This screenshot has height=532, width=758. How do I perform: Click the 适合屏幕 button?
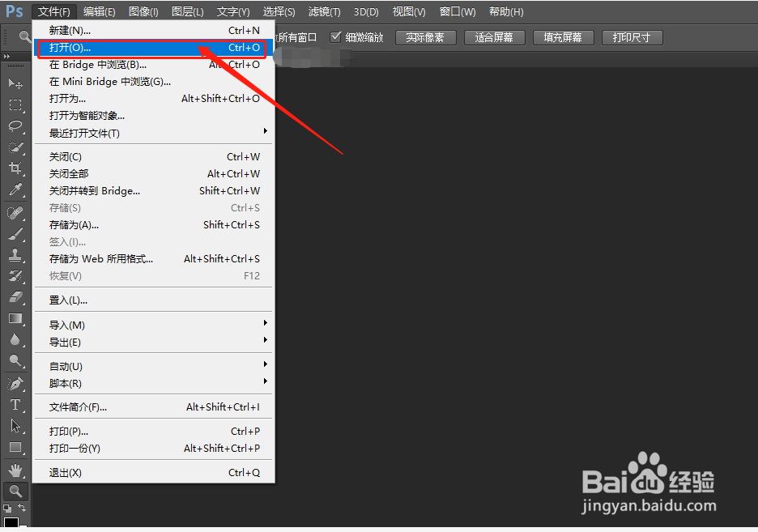[x=494, y=38]
